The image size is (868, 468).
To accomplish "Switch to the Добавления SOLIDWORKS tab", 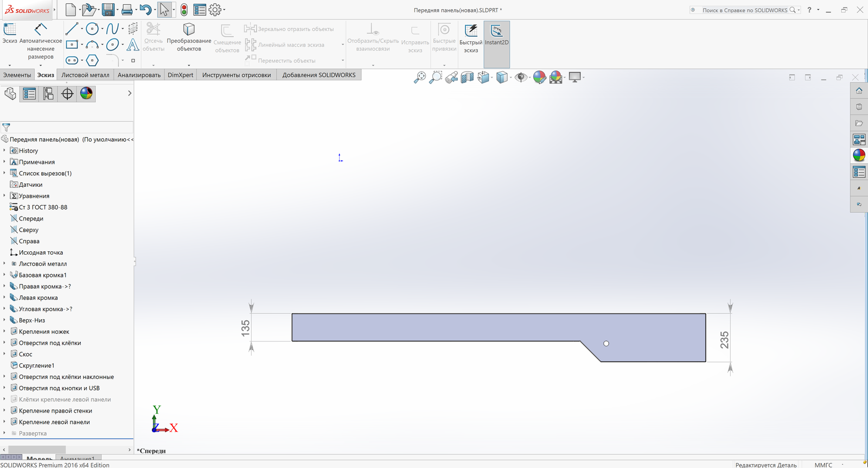I will tap(319, 75).
